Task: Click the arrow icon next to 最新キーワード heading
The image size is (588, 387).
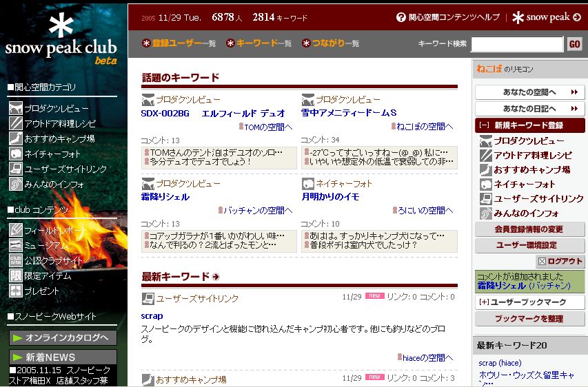Action: click(216, 277)
